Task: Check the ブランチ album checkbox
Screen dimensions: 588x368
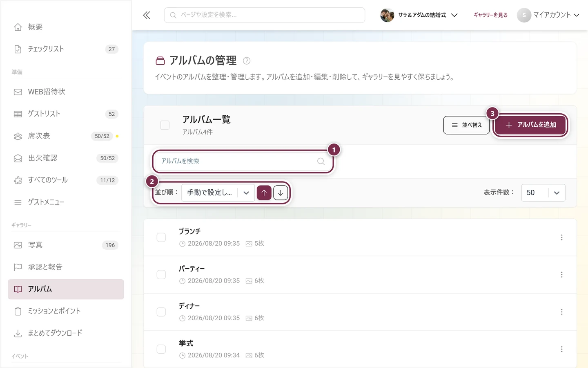Action: pyautogui.click(x=161, y=238)
